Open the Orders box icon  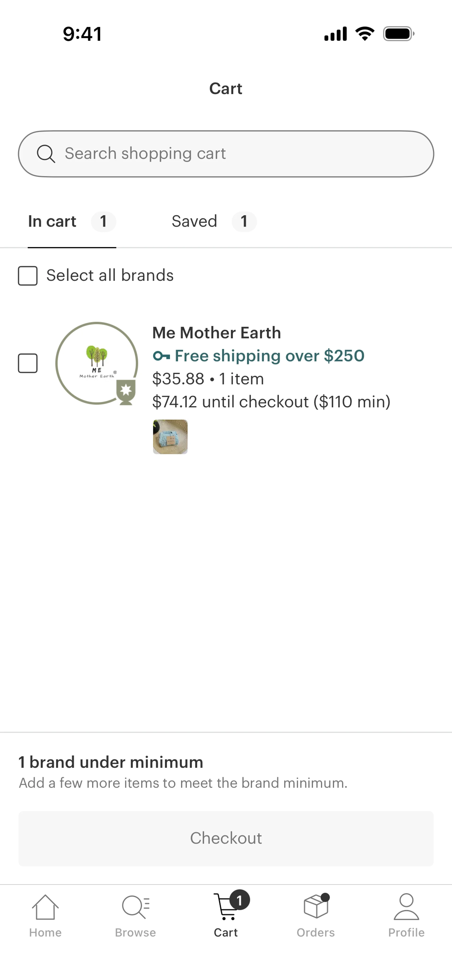pyautogui.click(x=316, y=907)
